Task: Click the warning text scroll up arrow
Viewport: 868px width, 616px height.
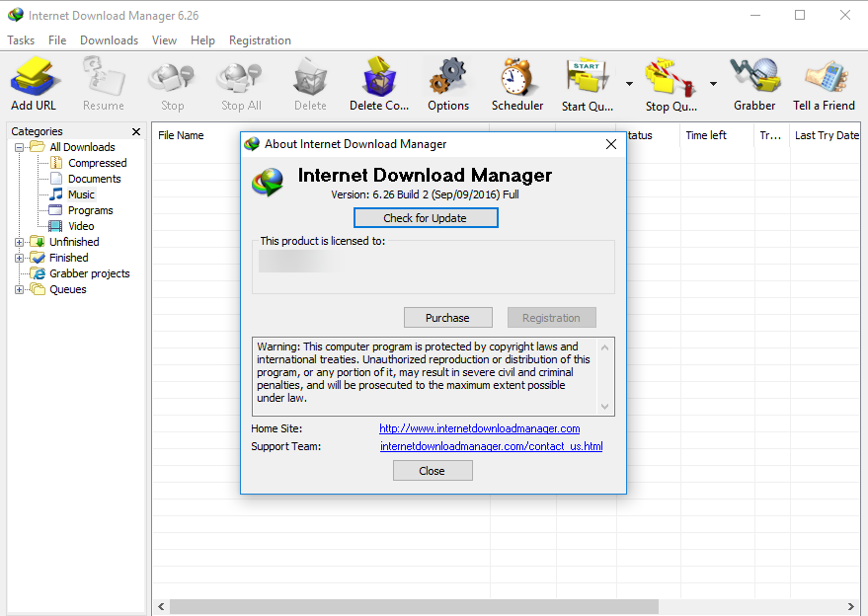Action: tap(604, 347)
